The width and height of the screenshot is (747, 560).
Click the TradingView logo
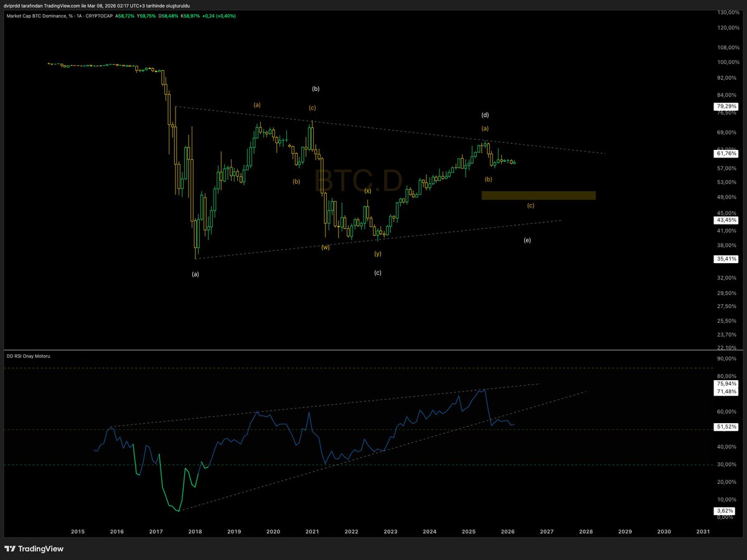(x=34, y=549)
